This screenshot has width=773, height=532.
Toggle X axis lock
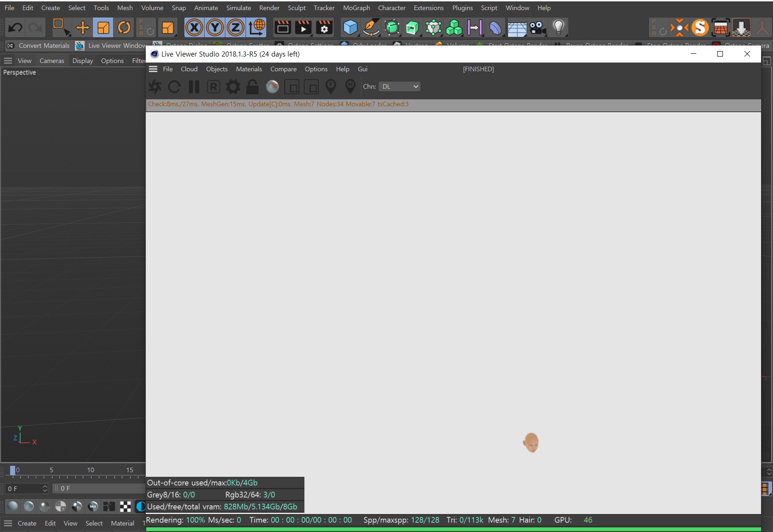pos(194,28)
